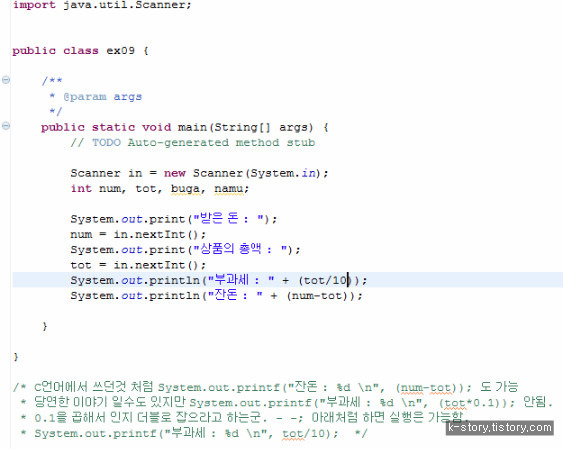Click the println line with (num-tot)
Screen dimensions: 563x449
[217, 295]
